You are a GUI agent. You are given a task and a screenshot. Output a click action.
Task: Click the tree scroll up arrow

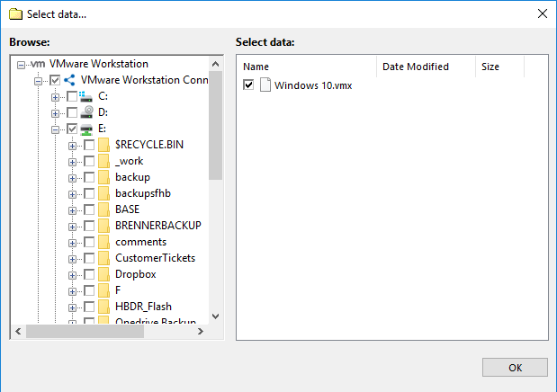point(215,64)
